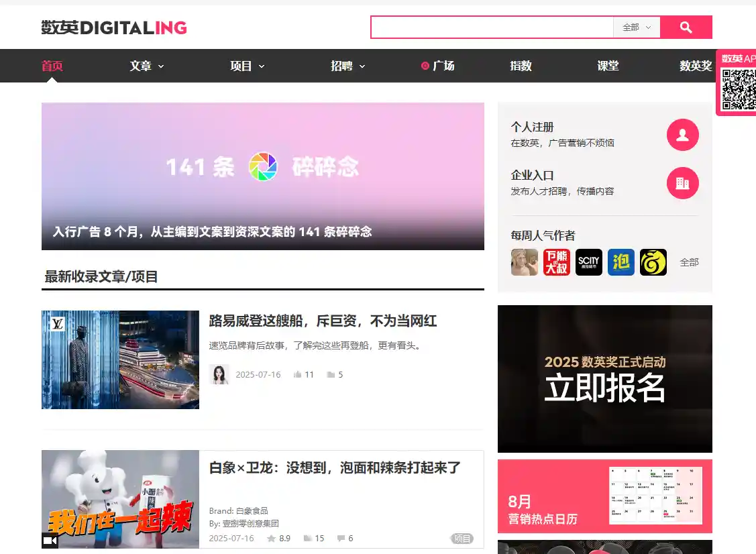Click the 最新收录文章/项目 heading
The image size is (756, 554).
(x=101, y=276)
